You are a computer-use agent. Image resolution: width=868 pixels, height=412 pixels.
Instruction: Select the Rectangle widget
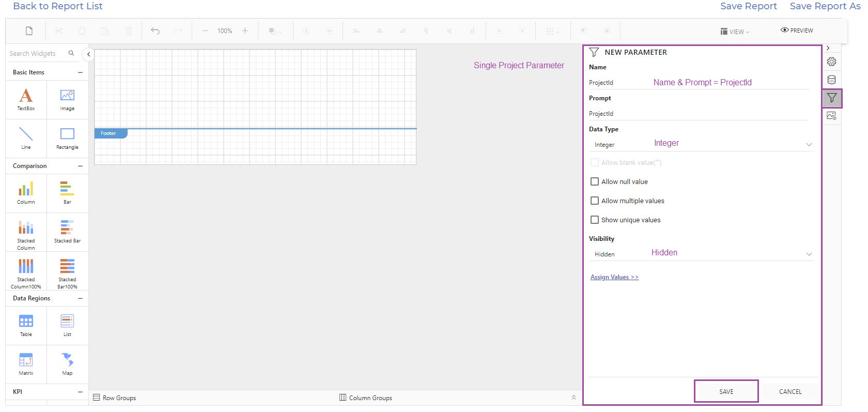(67, 139)
